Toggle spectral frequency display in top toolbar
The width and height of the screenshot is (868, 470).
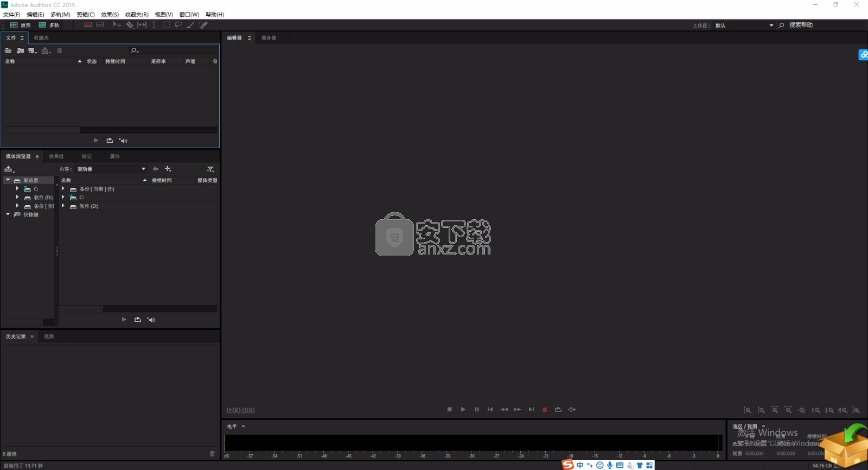tap(88, 25)
